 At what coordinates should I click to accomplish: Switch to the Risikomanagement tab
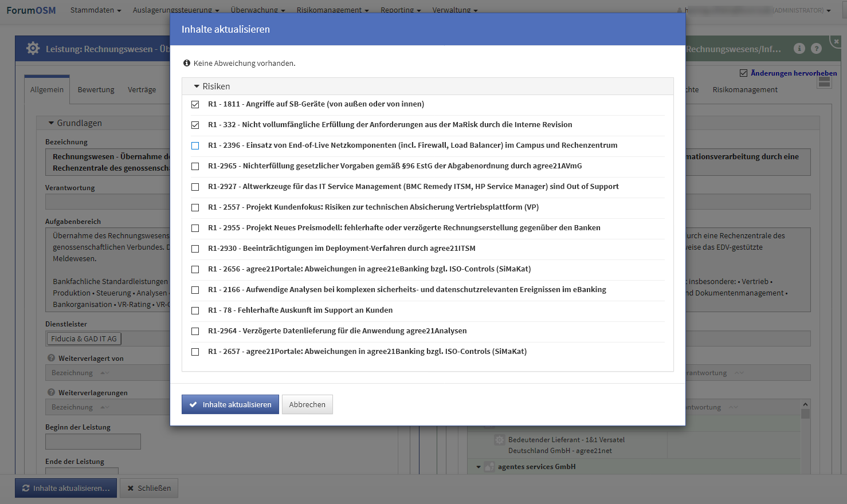745,90
